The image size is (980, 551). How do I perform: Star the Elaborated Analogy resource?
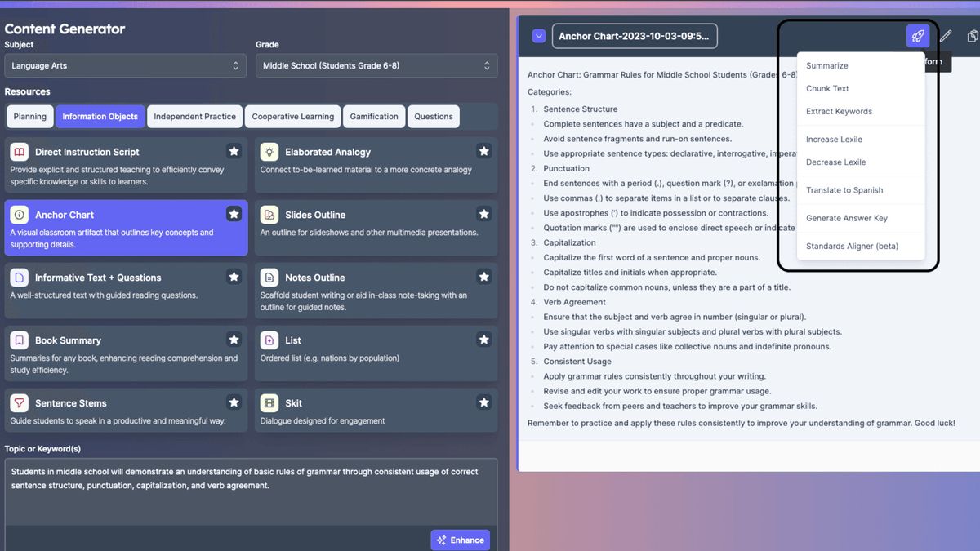click(x=484, y=151)
